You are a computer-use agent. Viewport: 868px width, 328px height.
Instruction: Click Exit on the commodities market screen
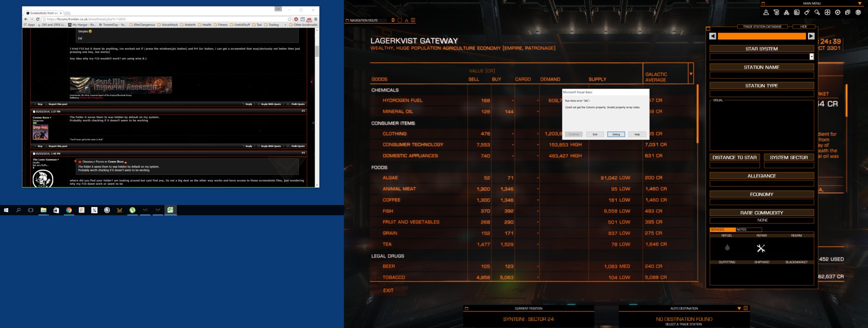pyautogui.click(x=388, y=290)
